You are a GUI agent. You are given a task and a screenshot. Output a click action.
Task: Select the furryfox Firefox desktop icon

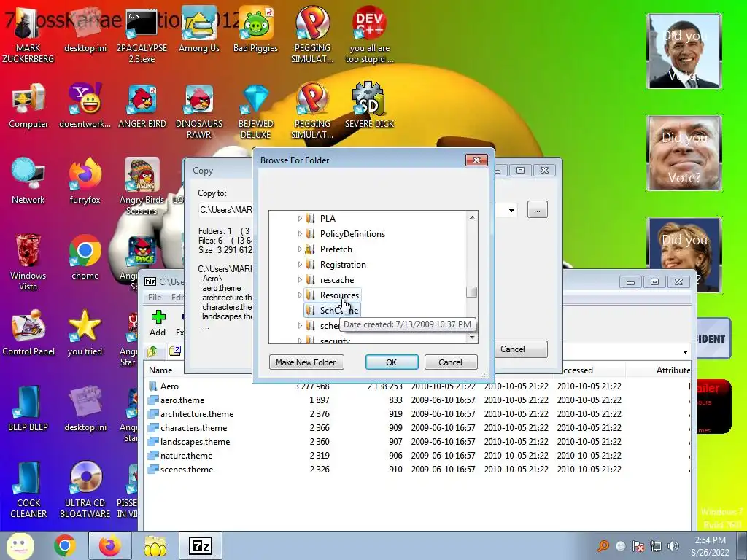85,182
